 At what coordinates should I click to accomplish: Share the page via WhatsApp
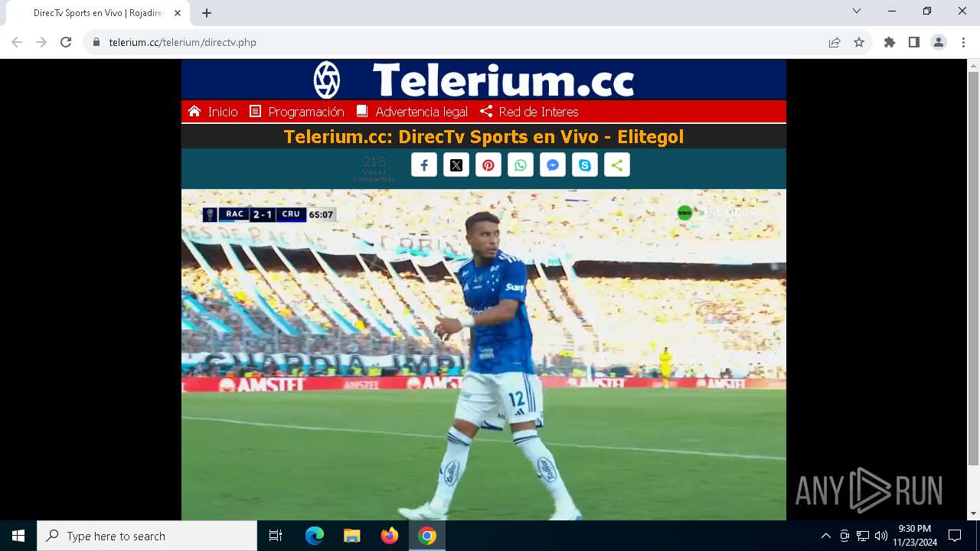(521, 165)
